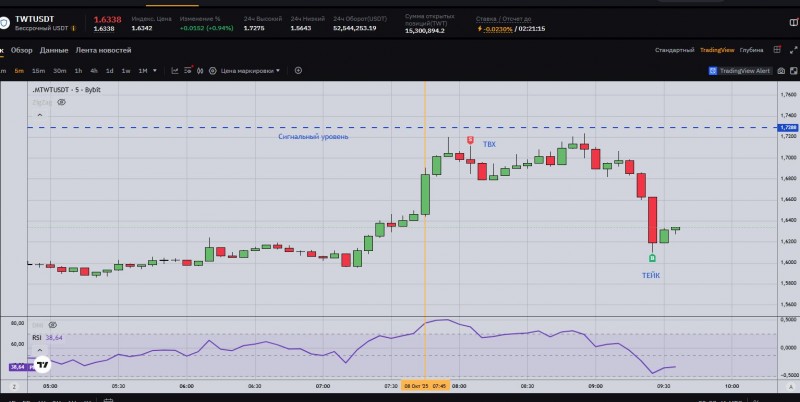This screenshot has height=402, width=800.
Task: Click the TradingView logo on chart
Action: pos(43,364)
